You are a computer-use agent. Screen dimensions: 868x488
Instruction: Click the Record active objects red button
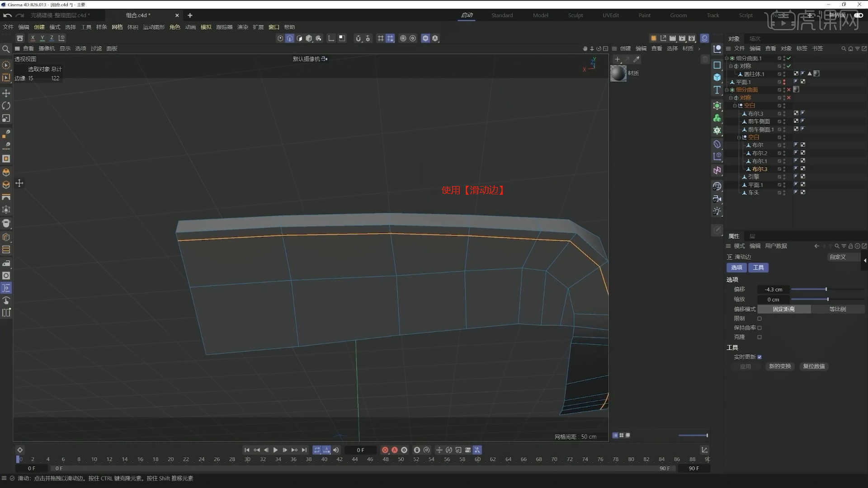(x=385, y=450)
